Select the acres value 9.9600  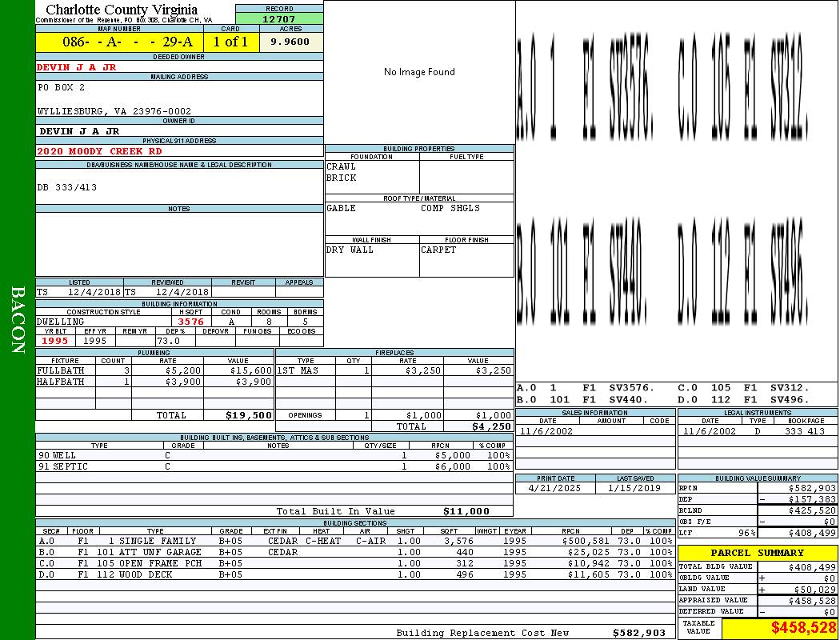click(291, 42)
